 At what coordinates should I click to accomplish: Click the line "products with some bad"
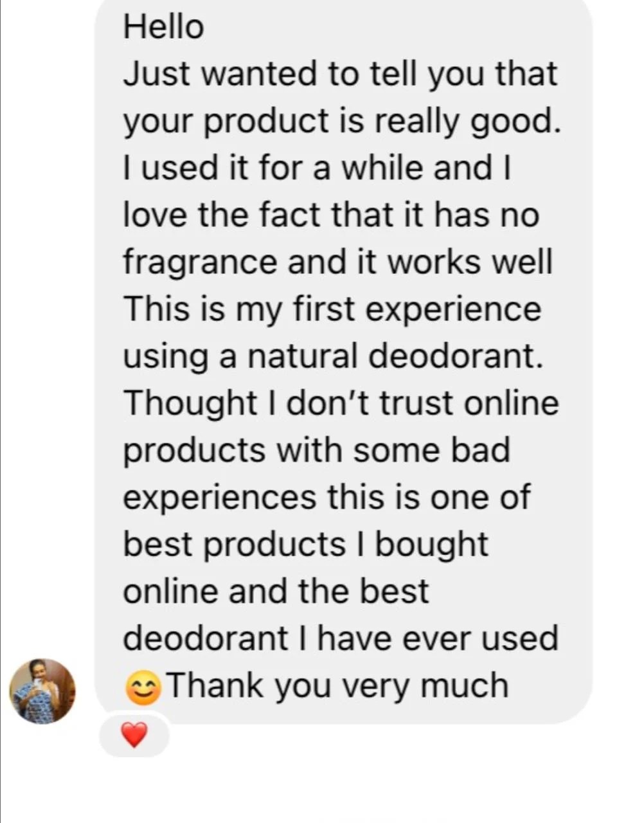pyautogui.click(x=316, y=451)
